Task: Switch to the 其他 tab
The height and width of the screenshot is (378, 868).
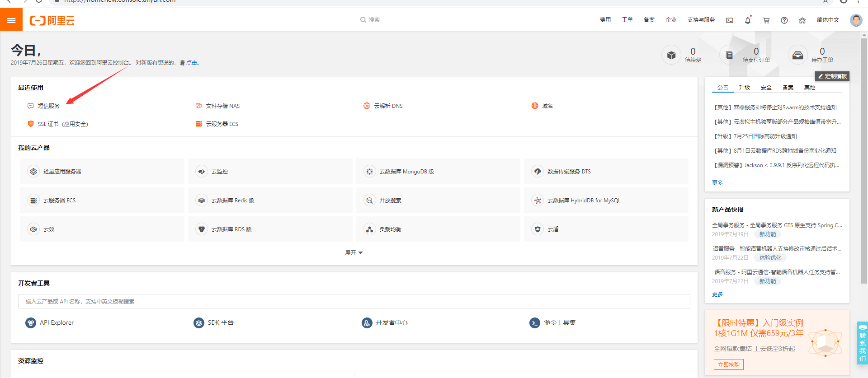Action: pos(810,88)
